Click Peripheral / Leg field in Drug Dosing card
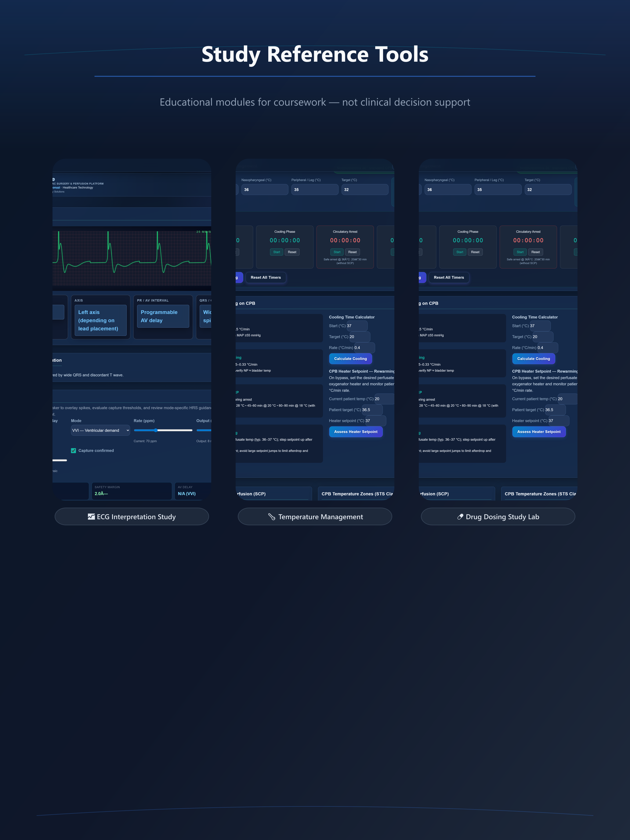 (498, 190)
